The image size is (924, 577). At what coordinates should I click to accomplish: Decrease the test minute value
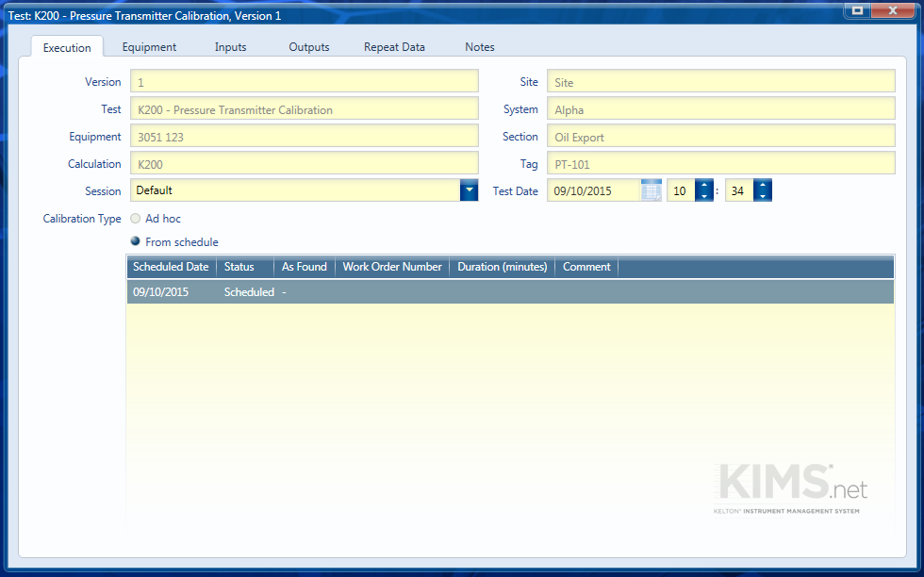pyautogui.click(x=763, y=196)
